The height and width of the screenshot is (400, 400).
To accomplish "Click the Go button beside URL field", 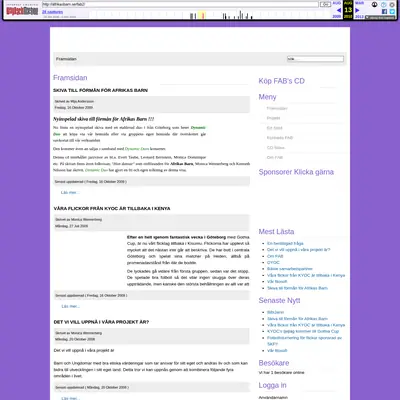I will point(325,4).
